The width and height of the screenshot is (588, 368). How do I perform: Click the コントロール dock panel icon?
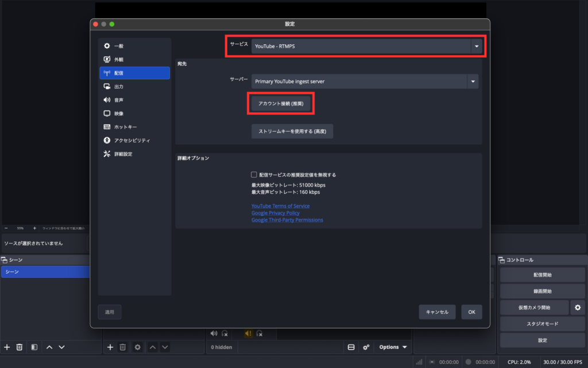click(x=501, y=260)
